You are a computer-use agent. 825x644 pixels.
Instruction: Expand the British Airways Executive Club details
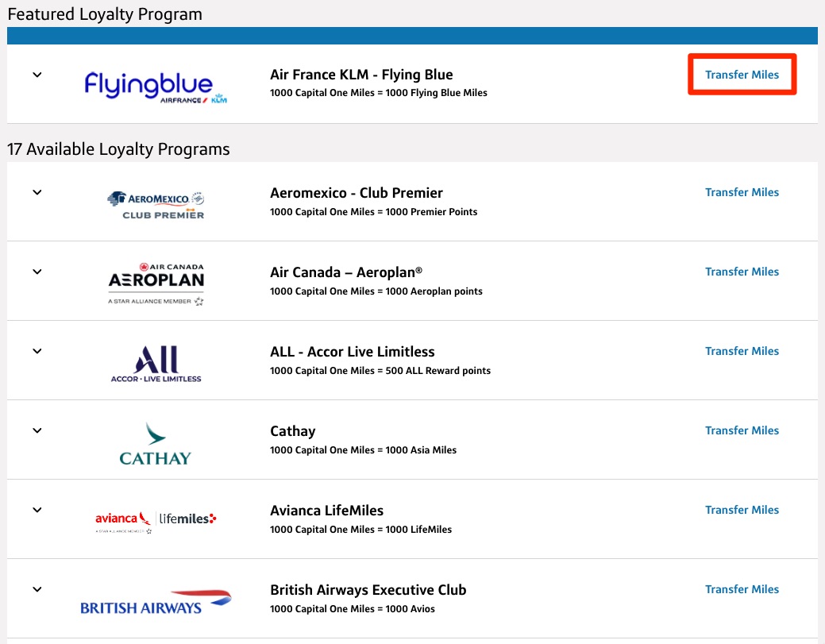[x=37, y=589]
